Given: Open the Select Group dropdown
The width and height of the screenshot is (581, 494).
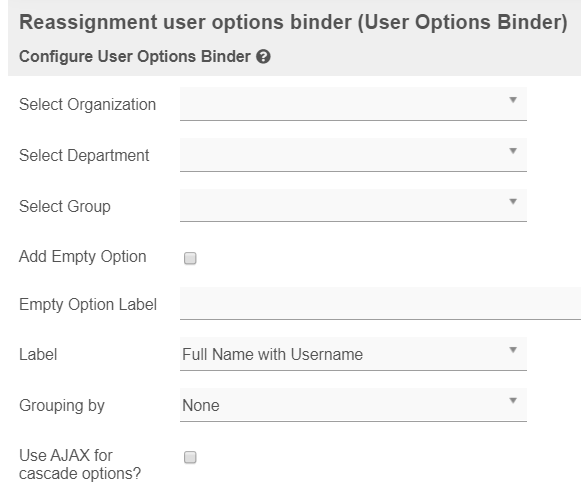Looking at the screenshot, I should (353, 206).
